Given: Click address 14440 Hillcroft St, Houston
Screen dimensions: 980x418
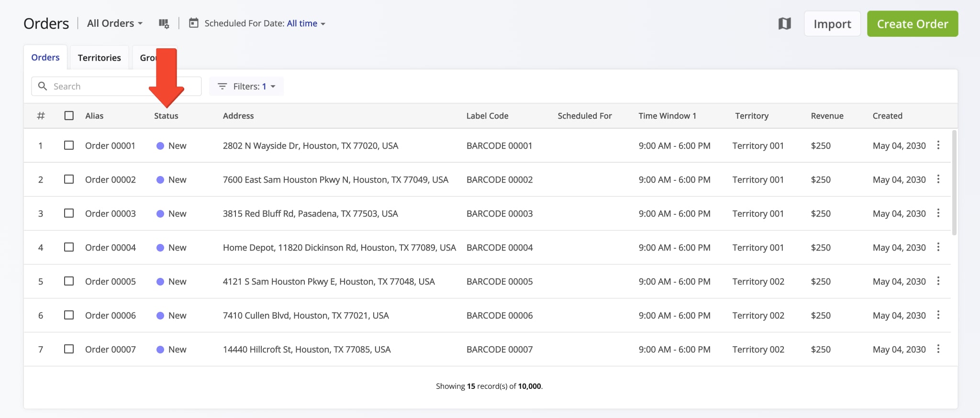Looking at the screenshot, I should (x=307, y=350).
